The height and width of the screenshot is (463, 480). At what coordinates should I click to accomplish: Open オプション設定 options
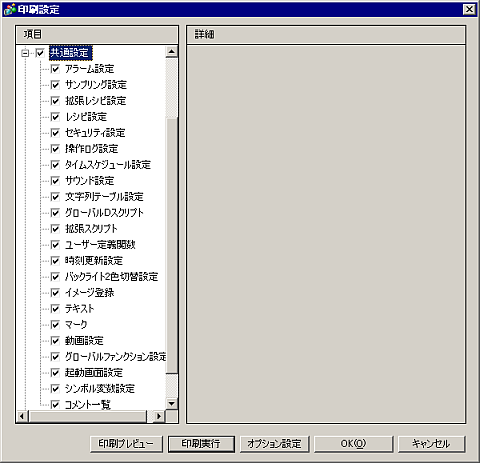pos(274,444)
